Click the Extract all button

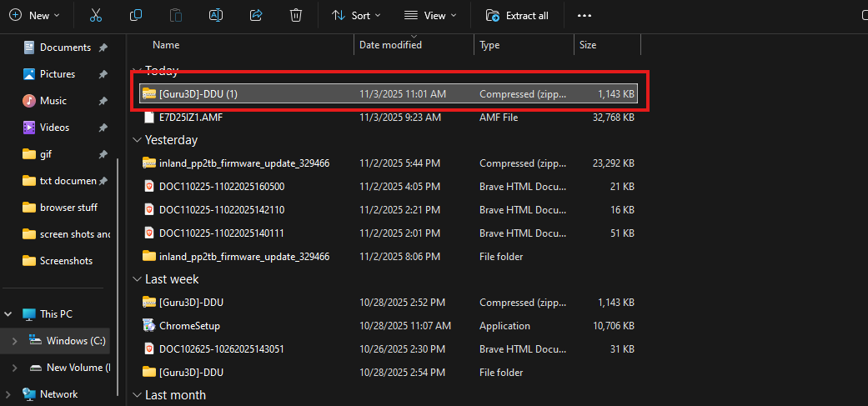pos(517,16)
